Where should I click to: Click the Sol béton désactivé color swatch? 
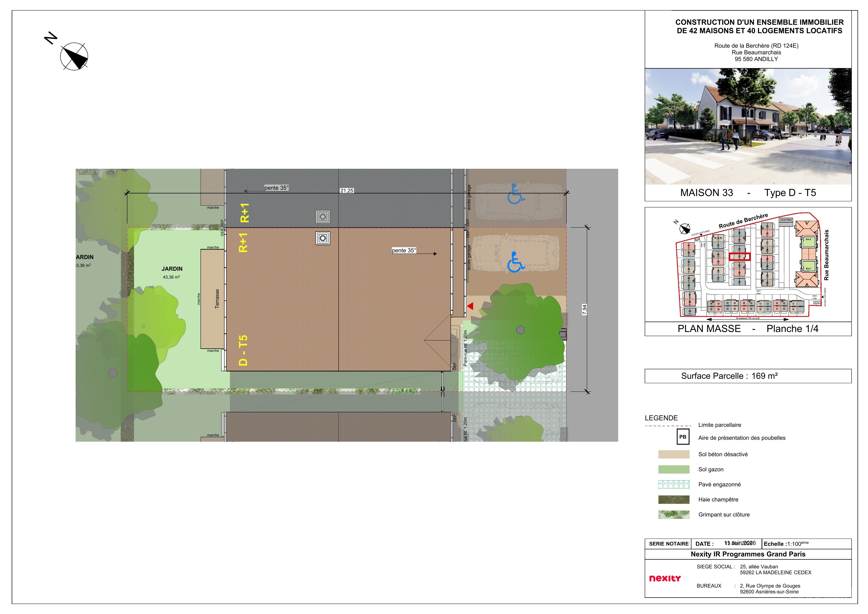pos(674,454)
